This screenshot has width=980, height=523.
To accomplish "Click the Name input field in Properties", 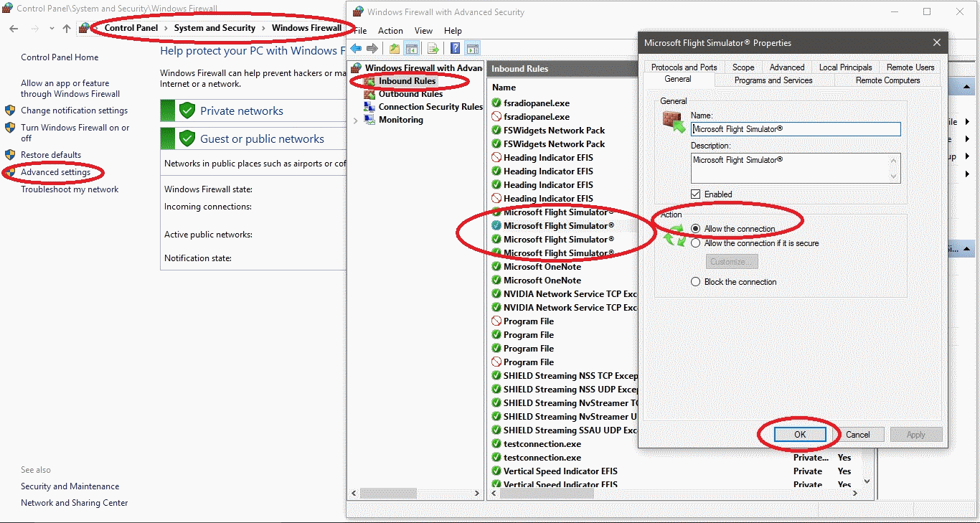I will [x=796, y=129].
